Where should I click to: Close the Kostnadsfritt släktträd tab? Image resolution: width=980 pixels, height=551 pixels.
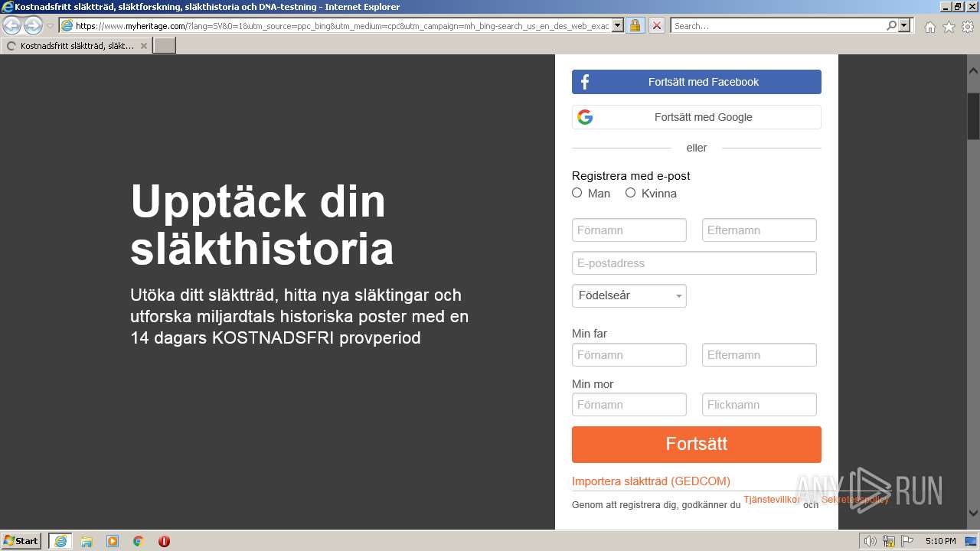coord(143,46)
